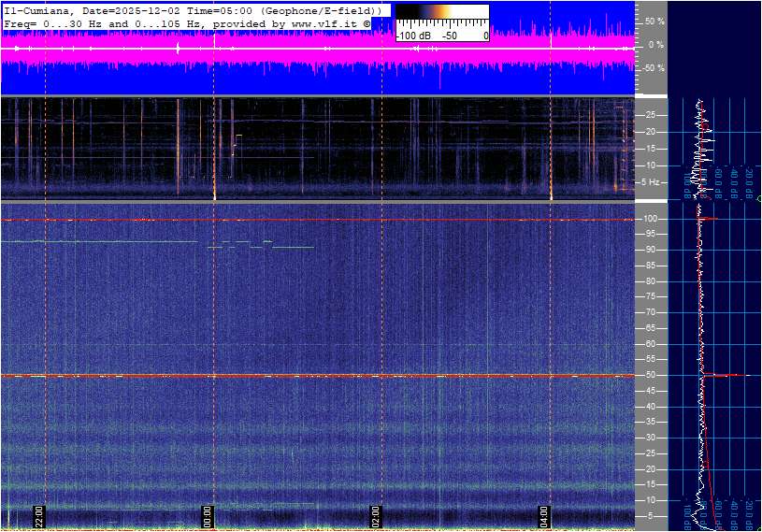Click the 0 % amplitude axis label
The width and height of the screenshot is (762, 532).
tap(656, 44)
